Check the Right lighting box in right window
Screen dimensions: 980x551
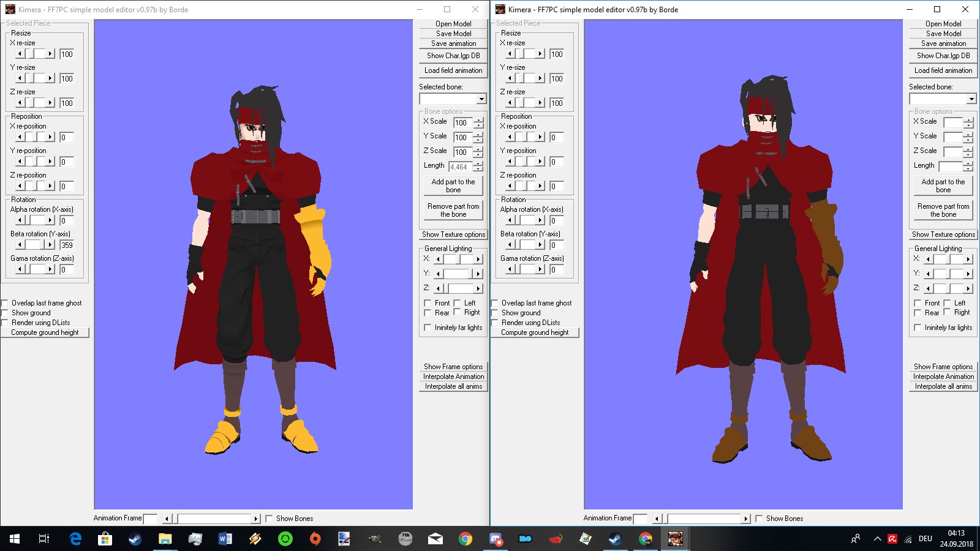[x=947, y=312]
